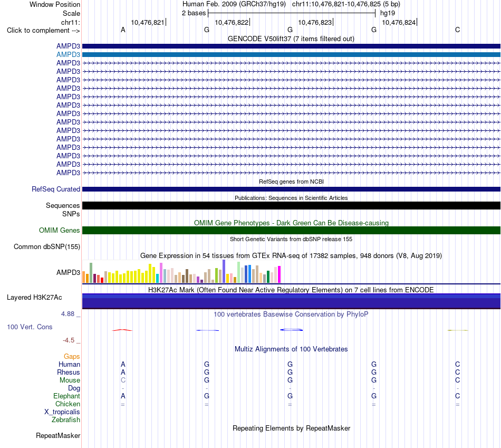Click the 'chr11:' ruler label

click(x=70, y=22)
